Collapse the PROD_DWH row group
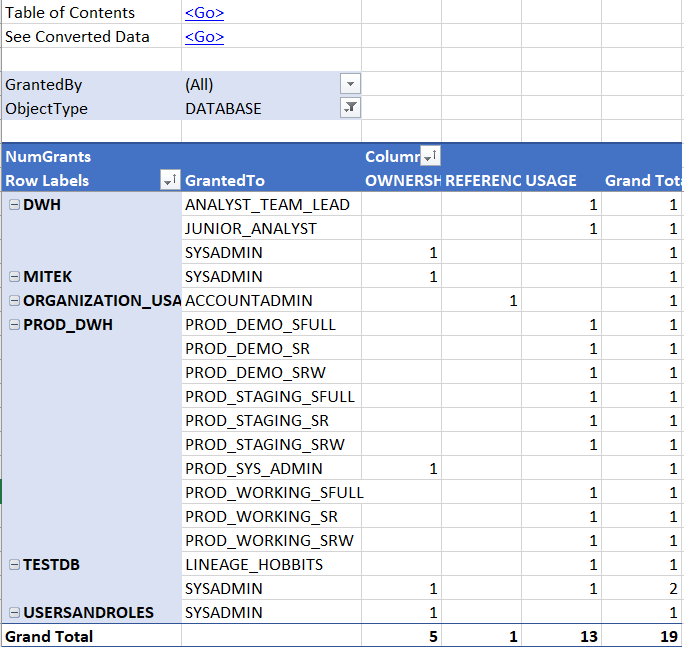 pyautogui.click(x=14, y=325)
